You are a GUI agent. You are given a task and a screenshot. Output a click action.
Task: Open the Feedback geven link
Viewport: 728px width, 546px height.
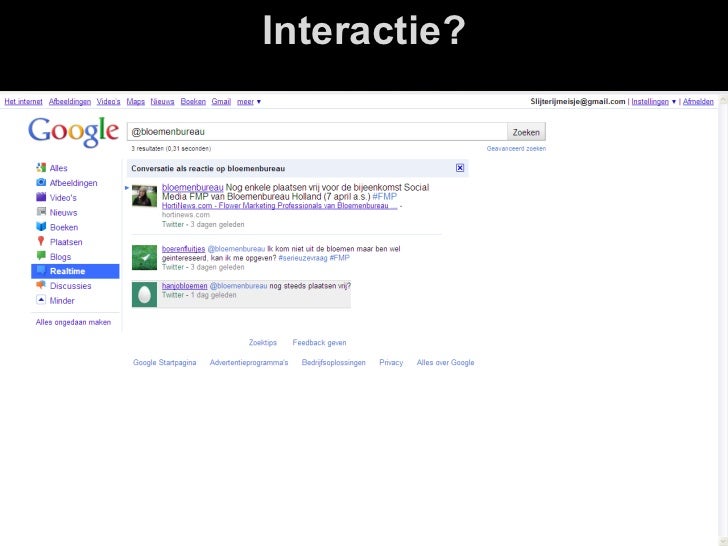[x=319, y=343]
